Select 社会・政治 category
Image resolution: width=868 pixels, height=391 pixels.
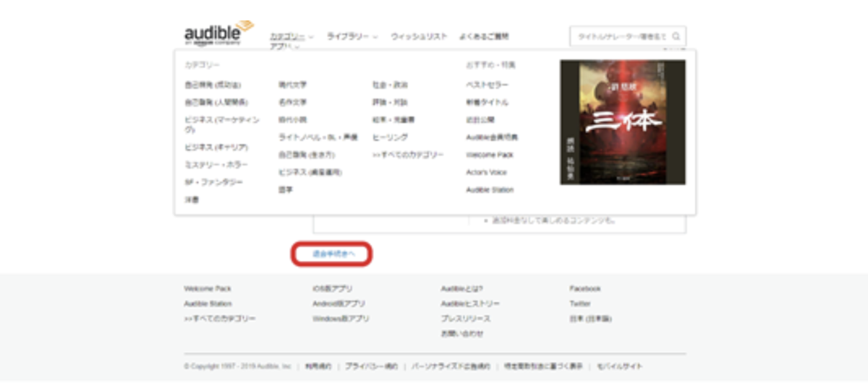coord(390,85)
